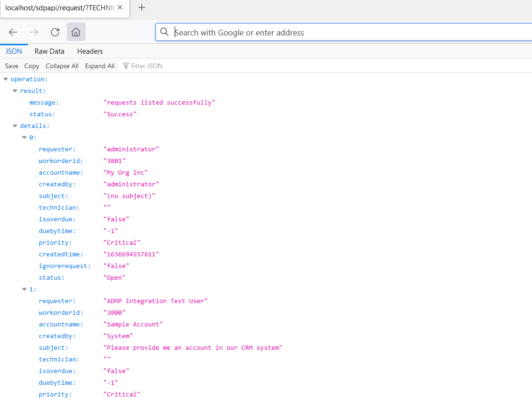Collapse the result node
This screenshot has width=532, height=403.
point(15,91)
